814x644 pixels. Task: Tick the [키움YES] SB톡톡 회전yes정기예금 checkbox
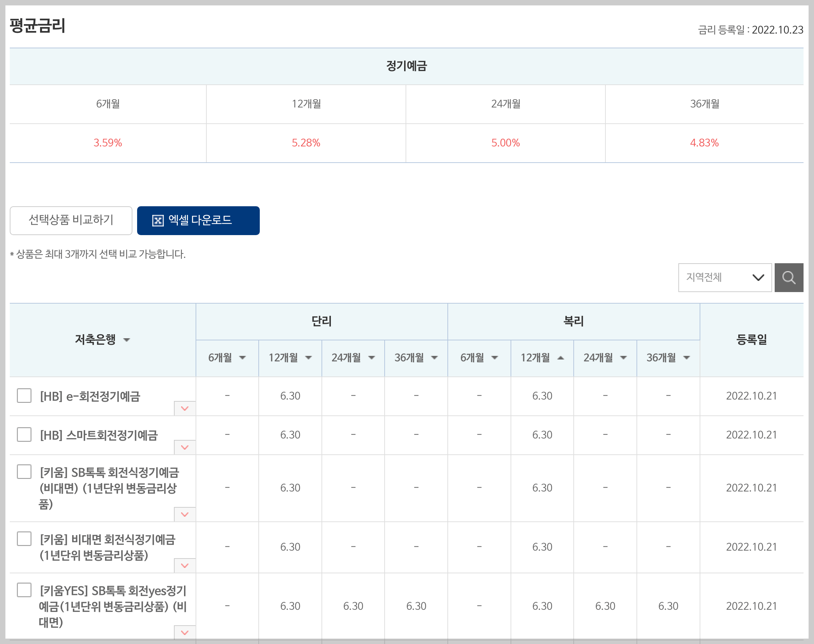[24, 590]
